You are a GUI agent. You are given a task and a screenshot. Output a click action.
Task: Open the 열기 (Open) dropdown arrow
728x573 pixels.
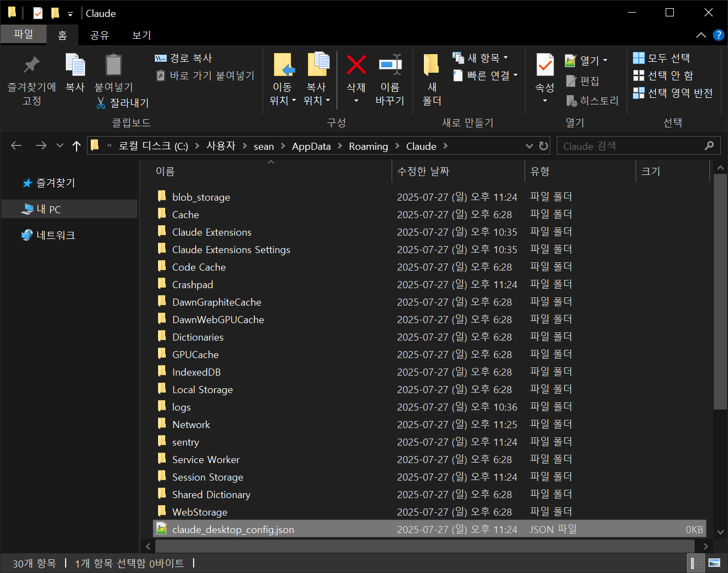click(x=605, y=60)
